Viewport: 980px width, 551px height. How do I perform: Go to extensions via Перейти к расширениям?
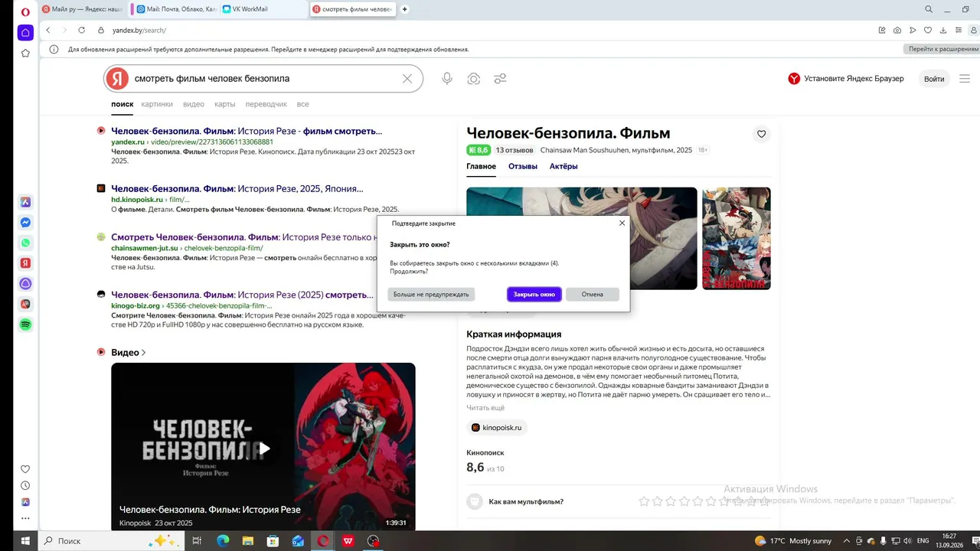coord(941,49)
